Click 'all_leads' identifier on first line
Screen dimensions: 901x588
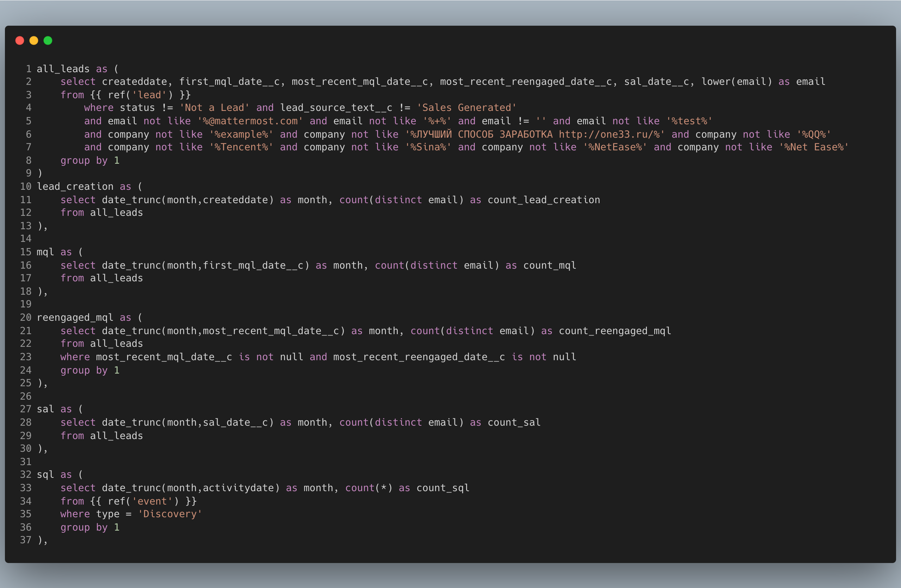point(63,69)
